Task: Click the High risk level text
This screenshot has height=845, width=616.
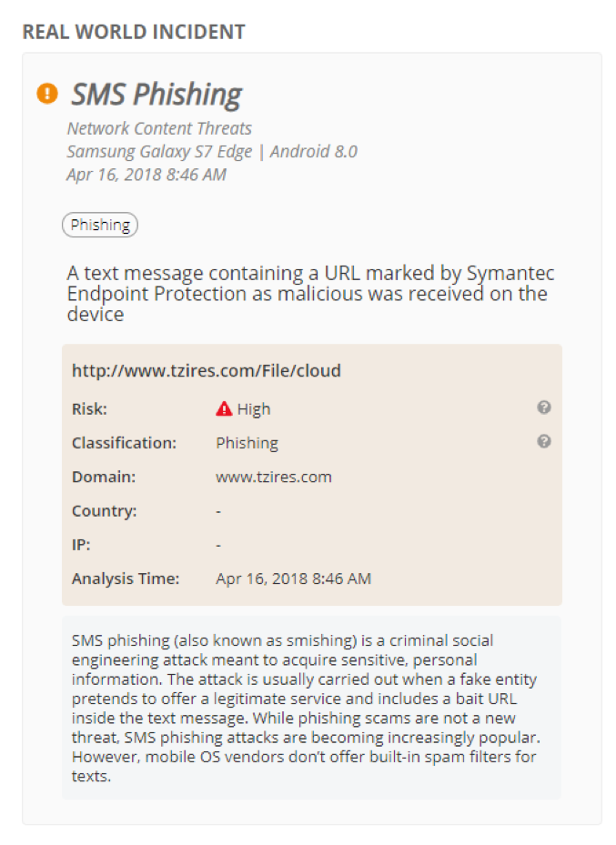Action: pyautogui.click(x=254, y=409)
